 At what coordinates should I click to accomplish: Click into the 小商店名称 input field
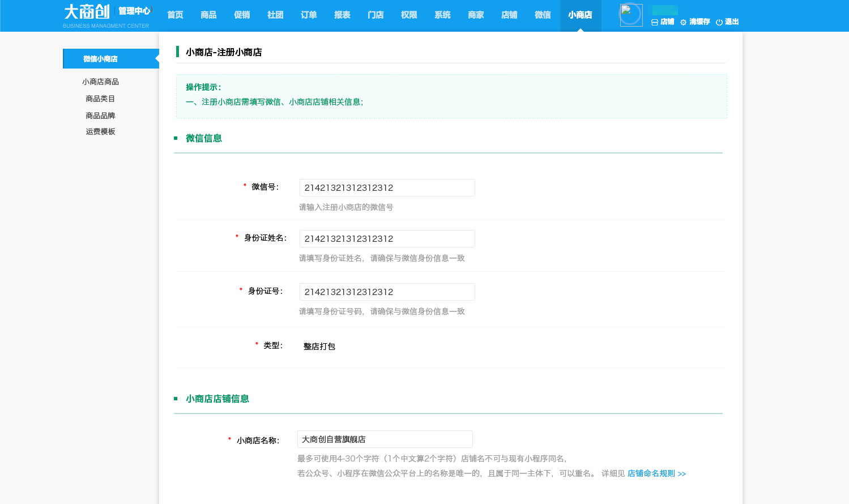(385, 439)
